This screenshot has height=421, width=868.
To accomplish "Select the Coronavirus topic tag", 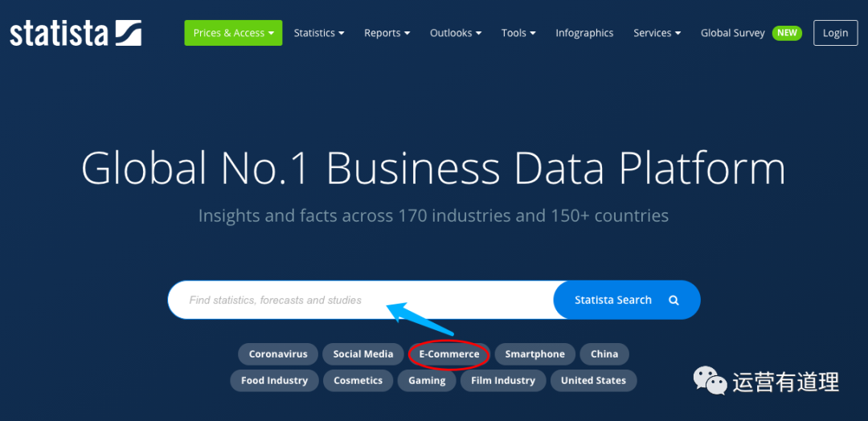I will pos(278,354).
